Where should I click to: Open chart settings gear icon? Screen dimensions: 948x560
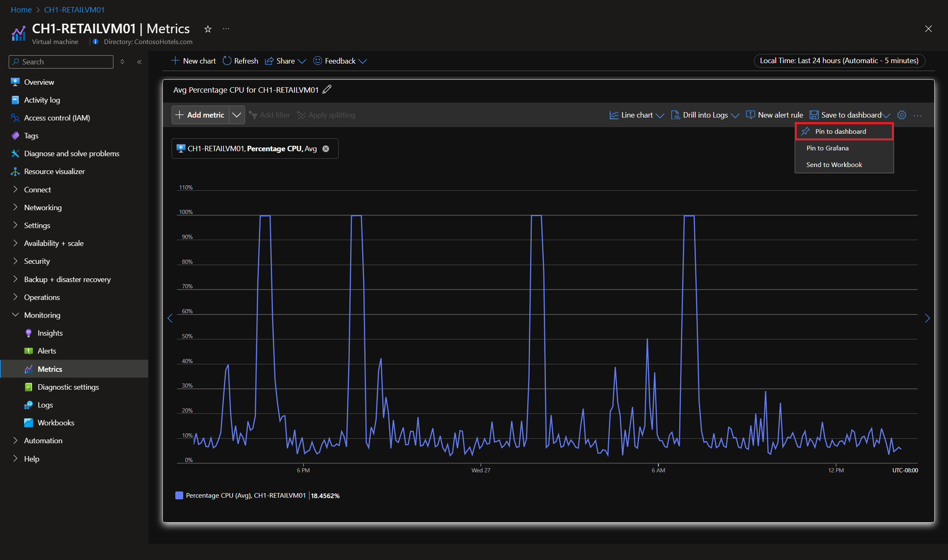[x=901, y=115]
